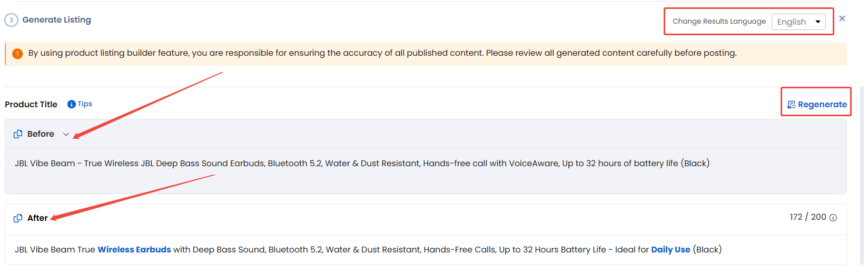Click the Wireless Earbuds highlighted keyword
Image resolution: width=868 pixels, height=274 pixels.
pos(134,250)
